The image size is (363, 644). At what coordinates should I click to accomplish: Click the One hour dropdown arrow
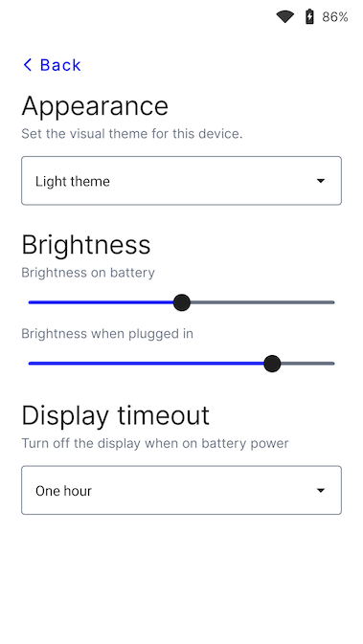tap(321, 490)
